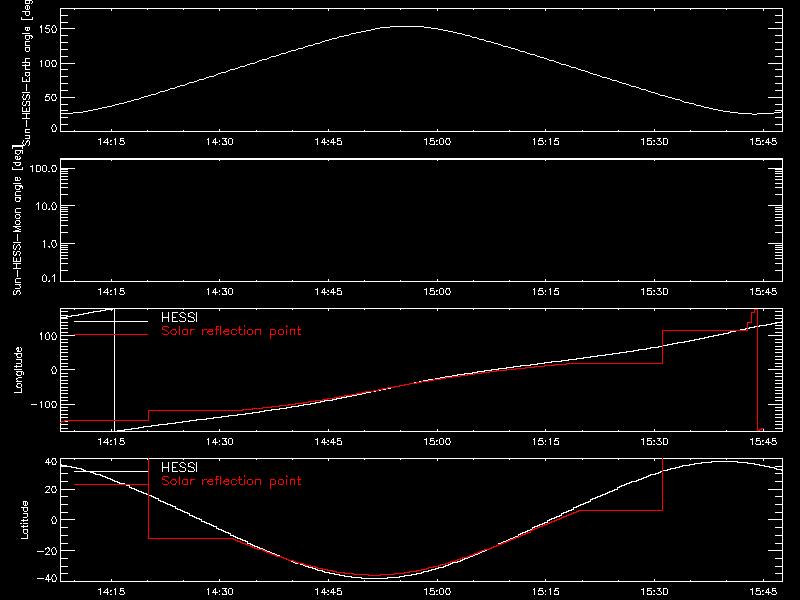800x600 pixels.
Task: Click the "40" tick on Latitude axis
Action: (x=51, y=462)
